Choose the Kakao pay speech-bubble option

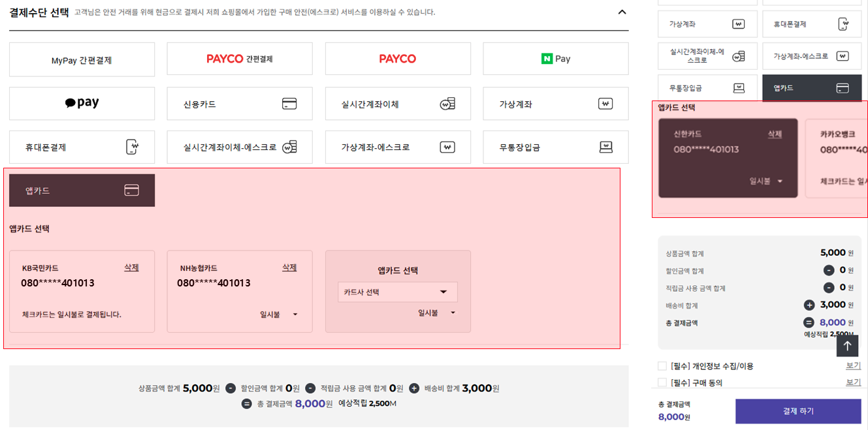coord(82,103)
